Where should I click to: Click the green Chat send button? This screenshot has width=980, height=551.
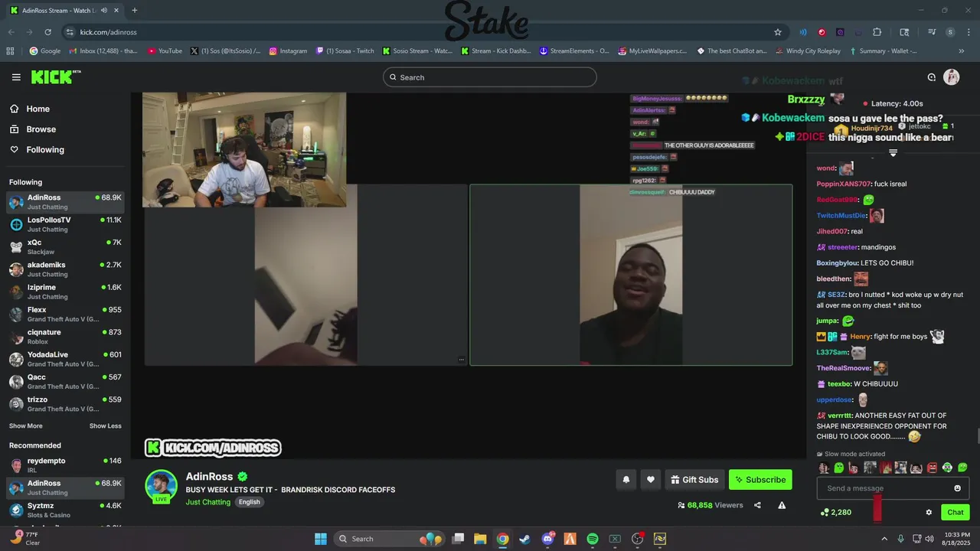(955, 513)
